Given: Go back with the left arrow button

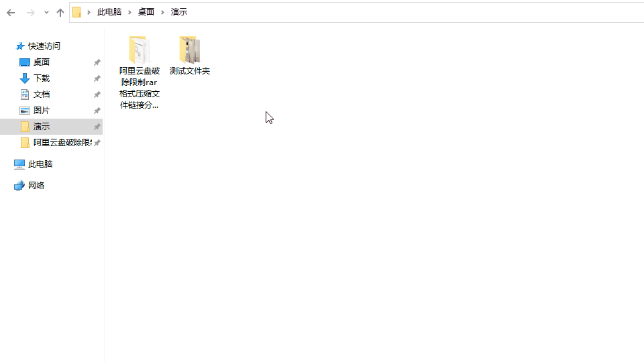Looking at the screenshot, I should coord(11,13).
